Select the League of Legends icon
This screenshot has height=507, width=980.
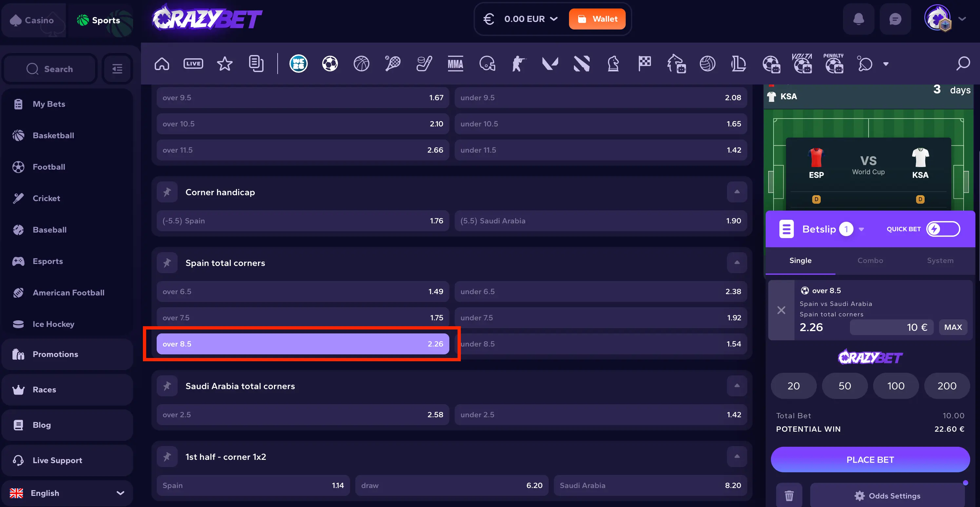tap(738, 64)
